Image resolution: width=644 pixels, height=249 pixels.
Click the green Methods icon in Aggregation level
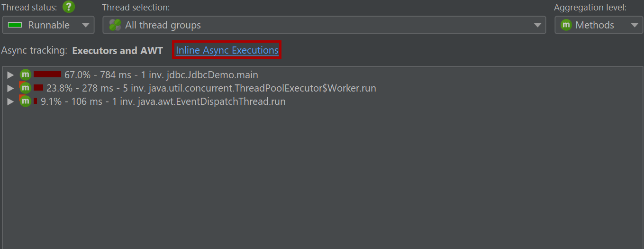tap(566, 25)
